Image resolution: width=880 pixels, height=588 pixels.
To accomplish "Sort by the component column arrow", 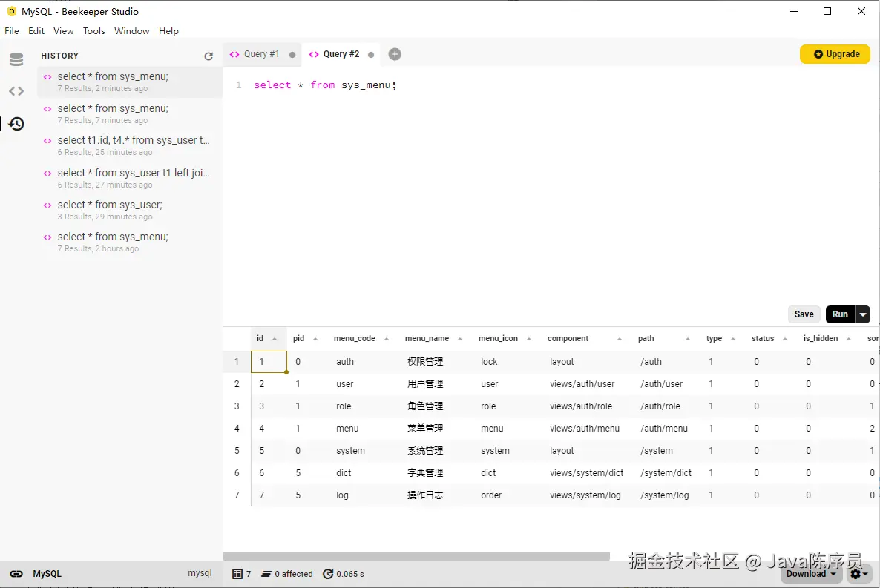I will 620,339.
